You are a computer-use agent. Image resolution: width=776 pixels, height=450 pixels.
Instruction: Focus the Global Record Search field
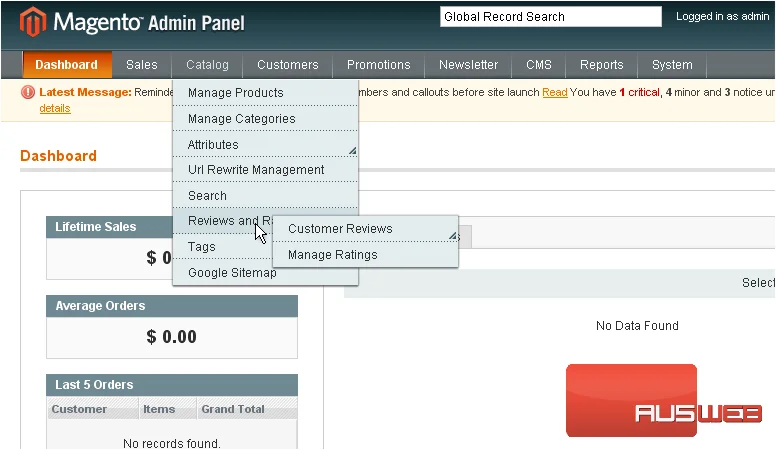(x=551, y=17)
